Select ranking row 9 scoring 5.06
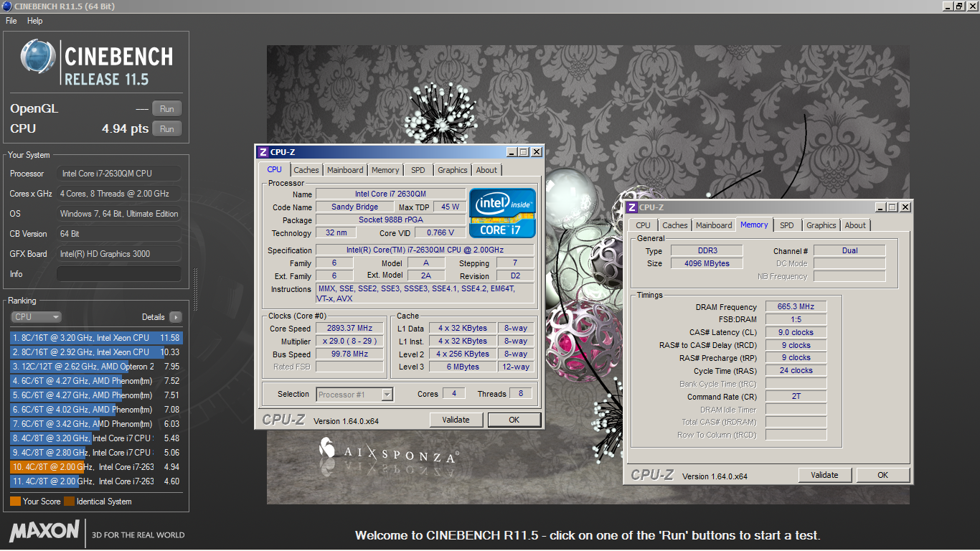 tap(96, 453)
